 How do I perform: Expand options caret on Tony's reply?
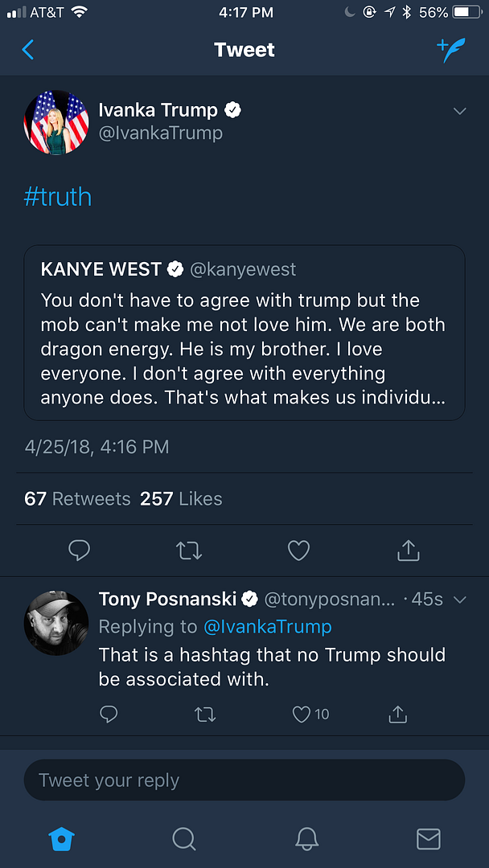click(460, 600)
